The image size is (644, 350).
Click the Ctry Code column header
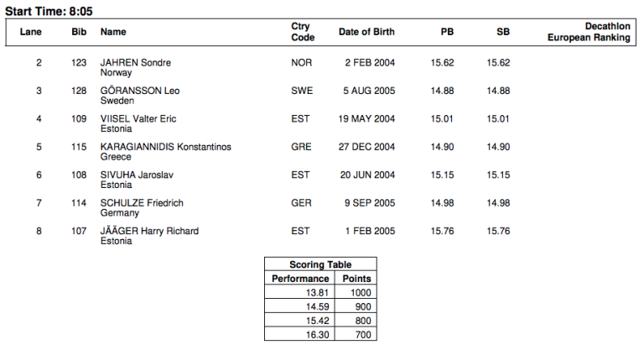(x=303, y=32)
